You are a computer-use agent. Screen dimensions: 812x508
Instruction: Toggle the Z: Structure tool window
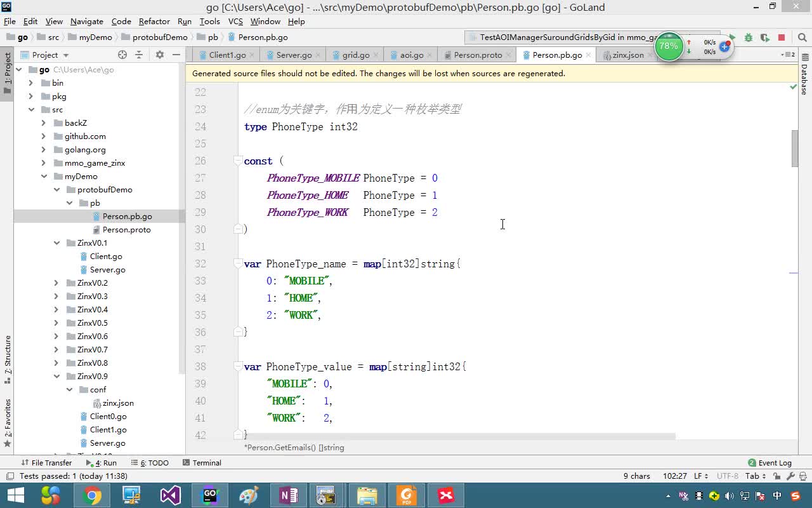pyautogui.click(x=7, y=359)
